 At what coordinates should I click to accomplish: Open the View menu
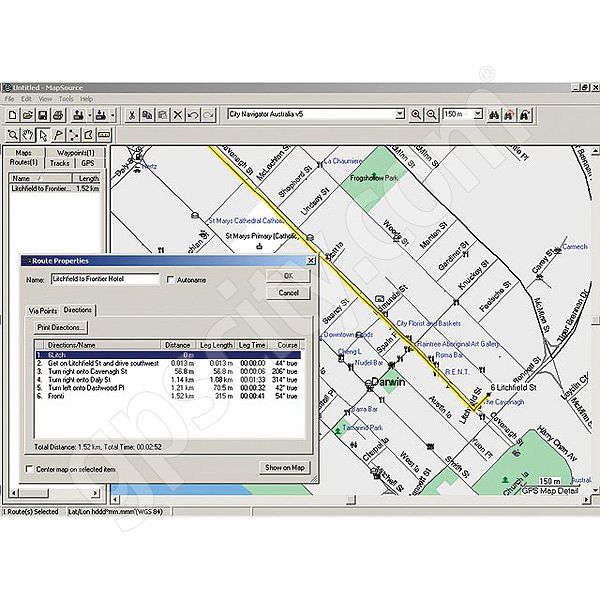pos(42,99)
